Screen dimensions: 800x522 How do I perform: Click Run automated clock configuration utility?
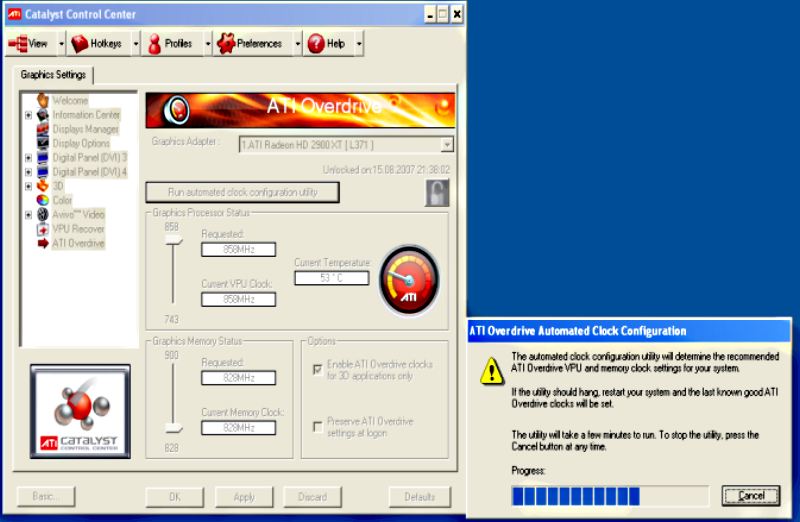pyautogui.click(x=242, y=192)
